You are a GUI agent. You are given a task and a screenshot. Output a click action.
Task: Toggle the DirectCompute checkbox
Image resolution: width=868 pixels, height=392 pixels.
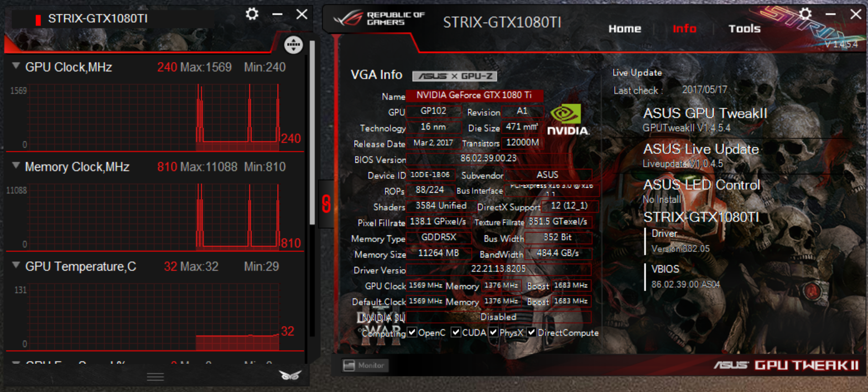click(532, 332)
